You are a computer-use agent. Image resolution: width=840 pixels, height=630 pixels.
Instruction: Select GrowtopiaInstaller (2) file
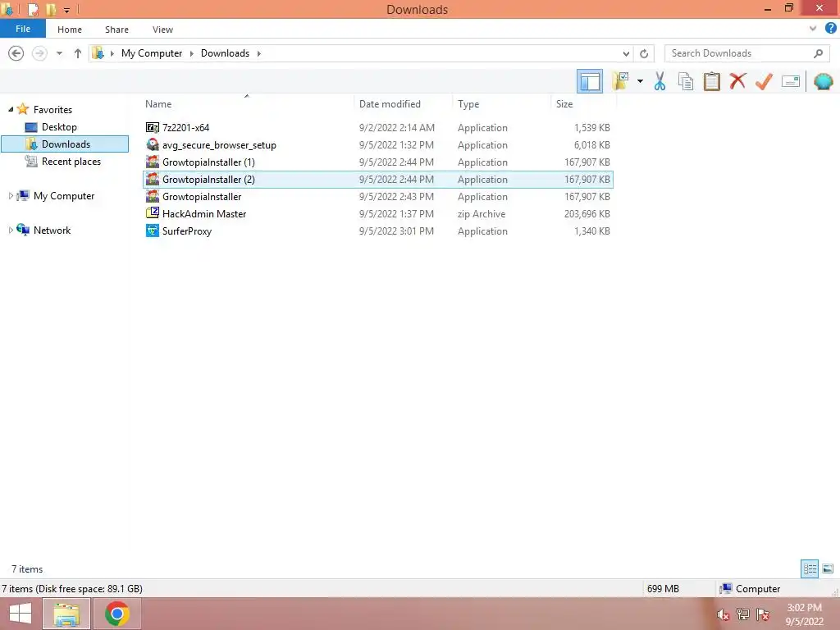tap(378, 180)
